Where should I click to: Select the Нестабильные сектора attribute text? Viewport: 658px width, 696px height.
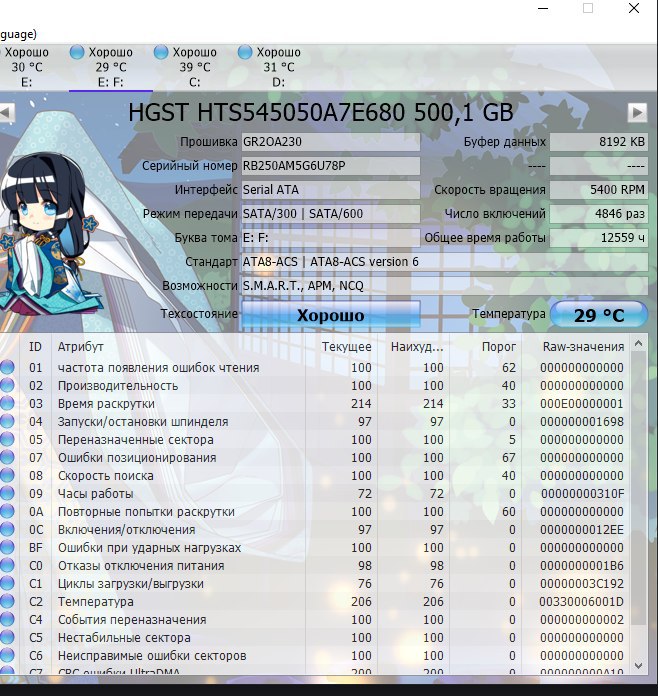[124, 637]
